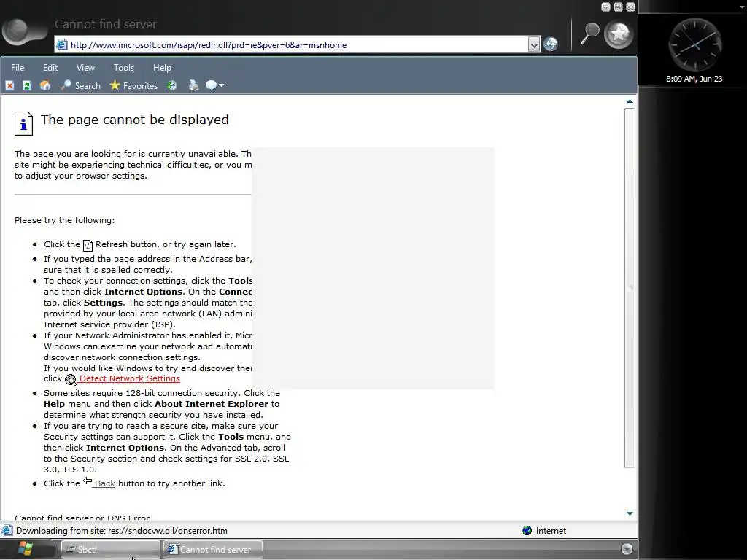This screenshot has height=560, width=747.
Task: Open the View menu
Action: point(85,68)
